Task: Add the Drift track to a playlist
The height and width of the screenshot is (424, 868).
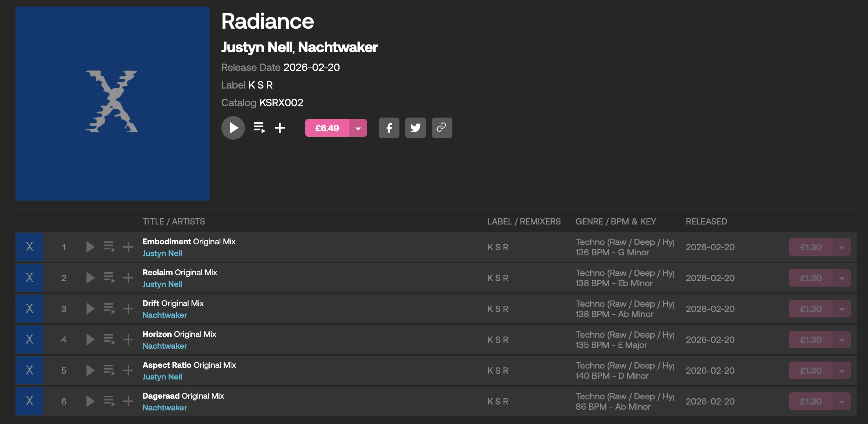Action: (x=128, y=309)
